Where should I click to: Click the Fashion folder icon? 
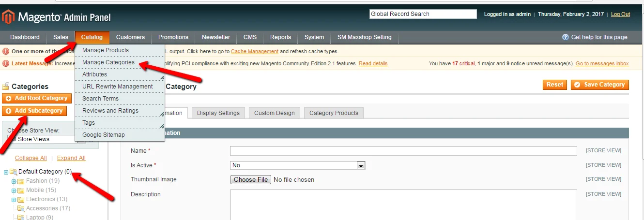pos(21,181)
